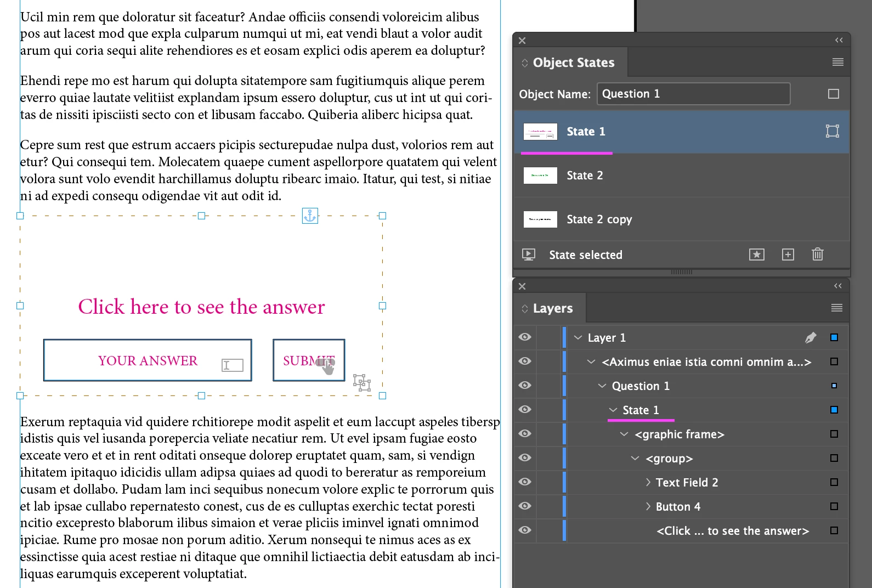Click State 1 thumbnail preview
The width and height of the screenshot is (872, 588).
[x=540, y=132]
